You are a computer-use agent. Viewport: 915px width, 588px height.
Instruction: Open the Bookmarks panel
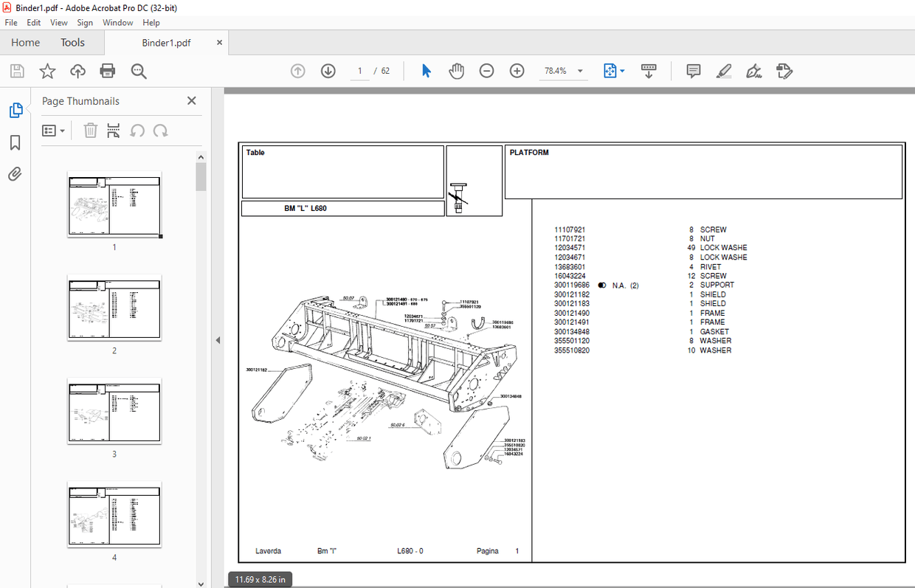(x=15, y=142)
